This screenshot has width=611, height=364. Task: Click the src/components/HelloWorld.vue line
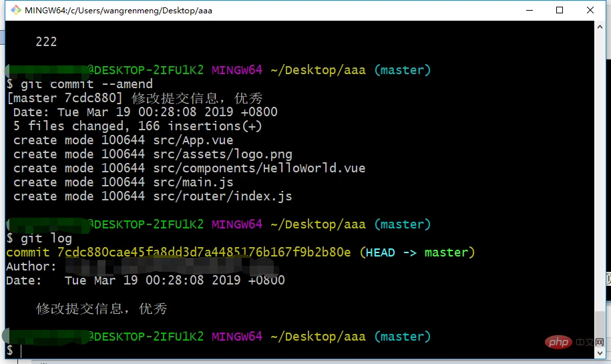(x=190, y=168)
